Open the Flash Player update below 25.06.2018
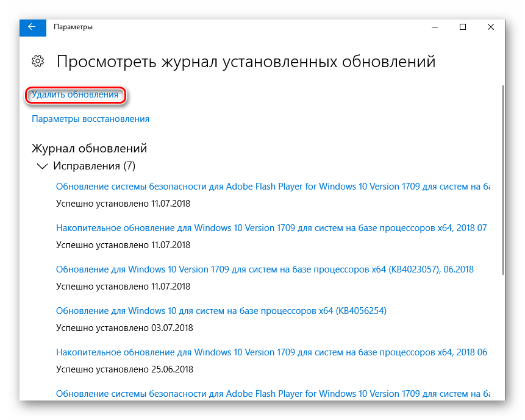 tap(273, 393)
